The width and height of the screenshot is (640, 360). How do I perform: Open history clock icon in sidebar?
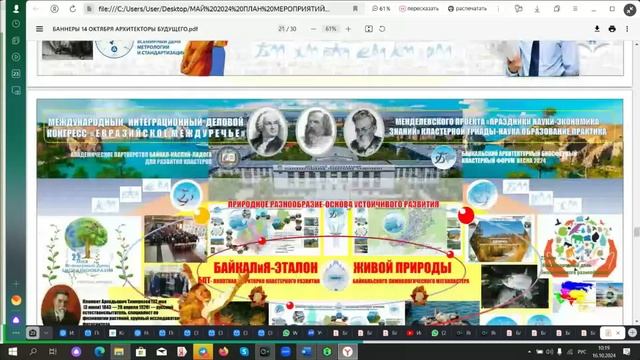pos(16,24)
